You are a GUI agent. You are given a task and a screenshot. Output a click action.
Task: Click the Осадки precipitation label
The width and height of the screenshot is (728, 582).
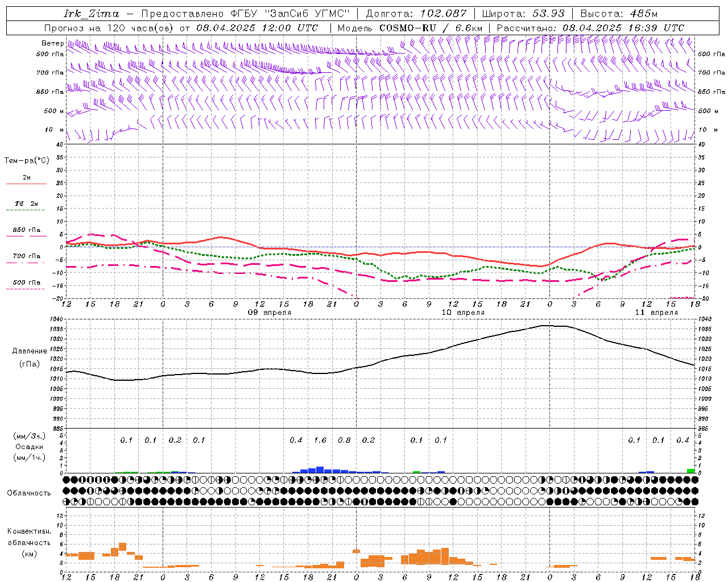click(x=29, y=447)
